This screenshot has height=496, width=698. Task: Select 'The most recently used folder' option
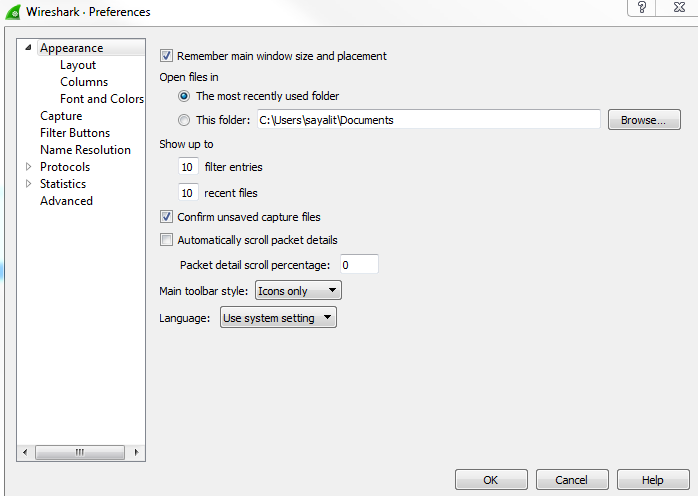point(184,97)
